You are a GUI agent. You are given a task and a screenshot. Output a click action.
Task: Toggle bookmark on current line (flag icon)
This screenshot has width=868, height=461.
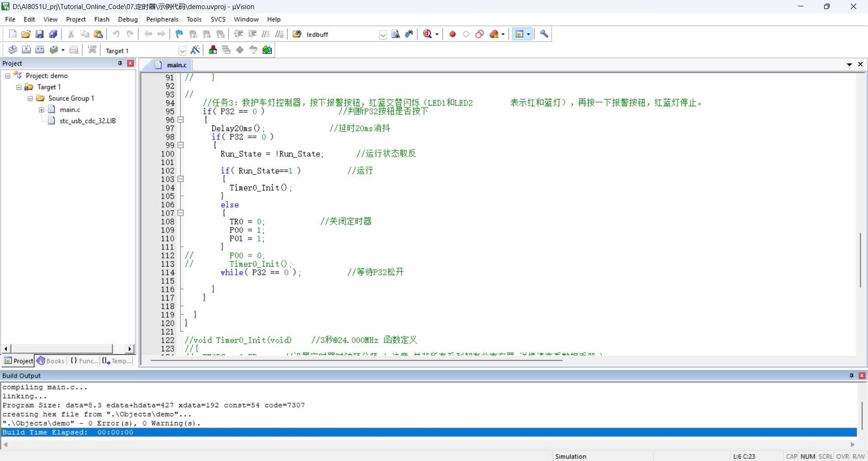(x=179, y=34)
